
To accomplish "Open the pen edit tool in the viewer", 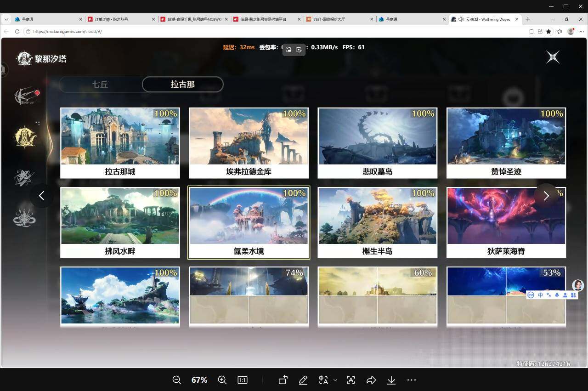I will 303,380.
